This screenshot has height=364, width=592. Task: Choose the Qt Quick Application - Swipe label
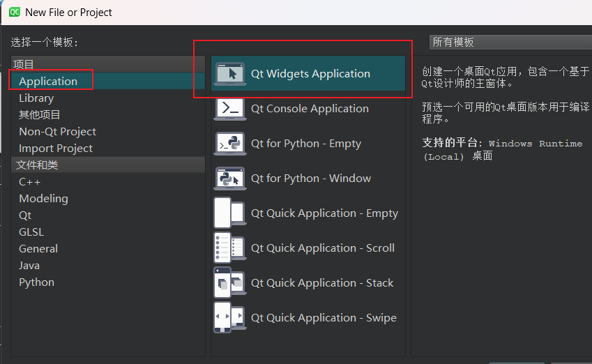[x=324, y=318]
